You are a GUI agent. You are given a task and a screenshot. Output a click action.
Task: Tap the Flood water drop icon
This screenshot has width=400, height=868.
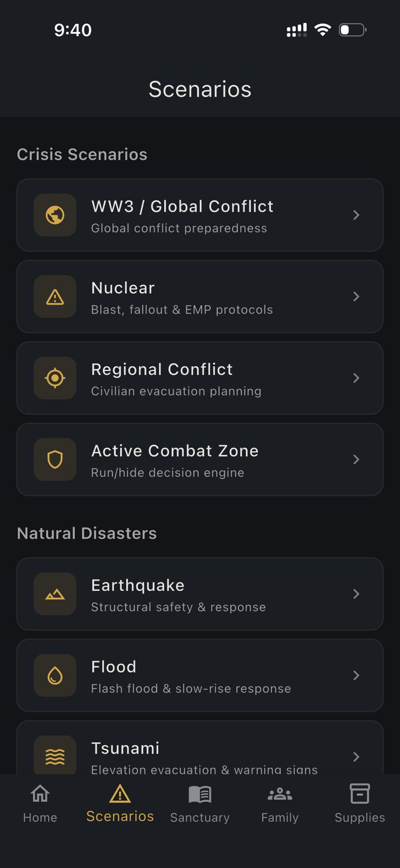click(x=55, y=675)
